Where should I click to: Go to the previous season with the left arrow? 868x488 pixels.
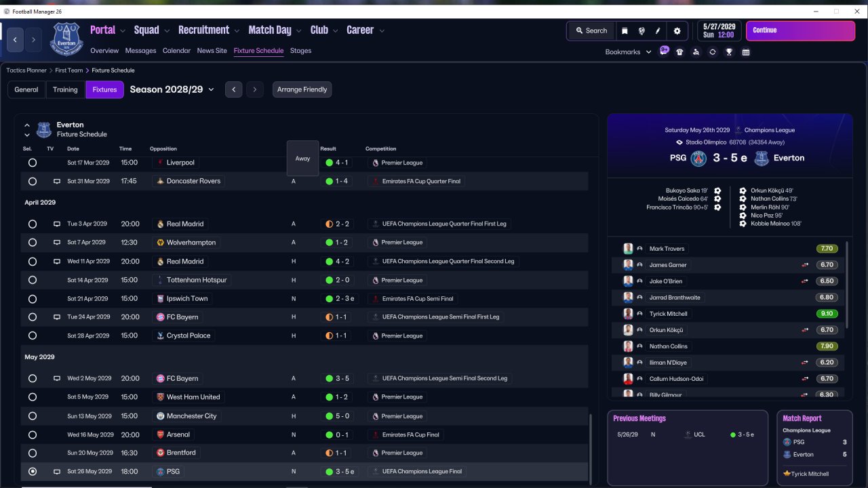point(233,89)
